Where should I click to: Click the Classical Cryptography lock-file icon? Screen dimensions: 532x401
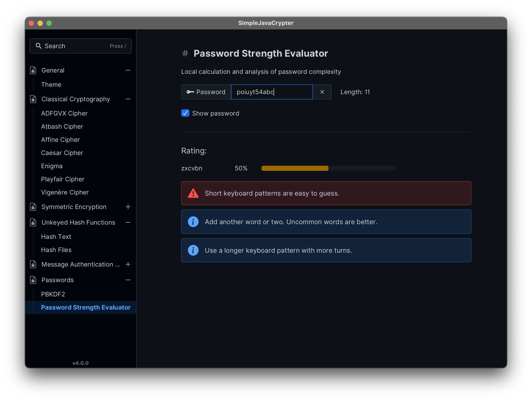pyautogui.click(x=33, y=99)
